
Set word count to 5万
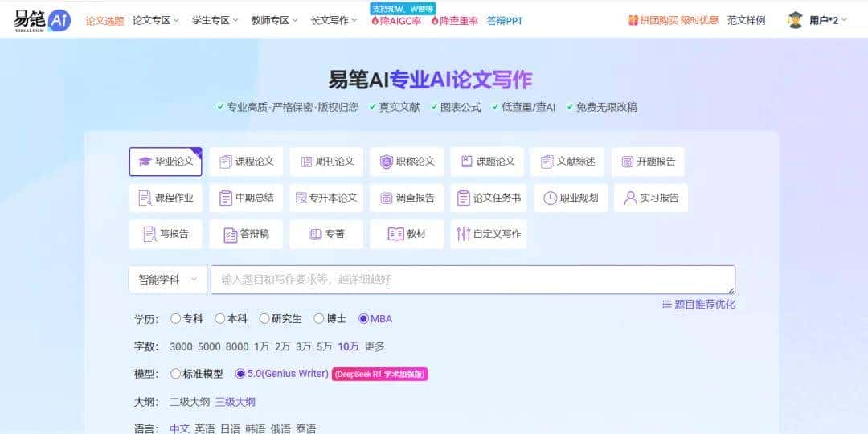coord(325,346)
